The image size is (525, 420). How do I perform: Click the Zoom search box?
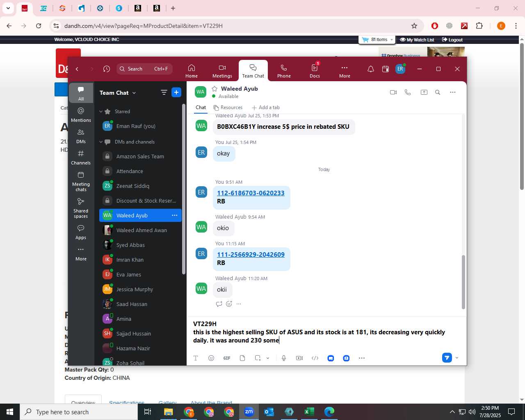coord(144,69)
